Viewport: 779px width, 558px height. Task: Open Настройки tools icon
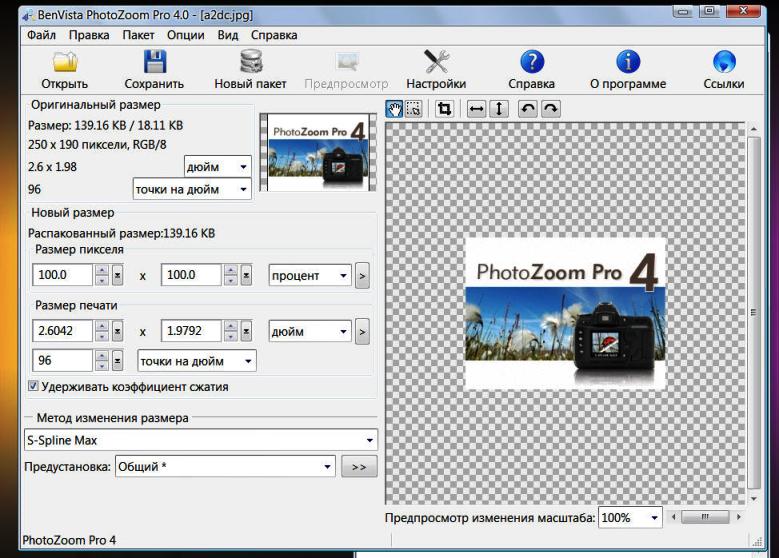tap(436, 62)
